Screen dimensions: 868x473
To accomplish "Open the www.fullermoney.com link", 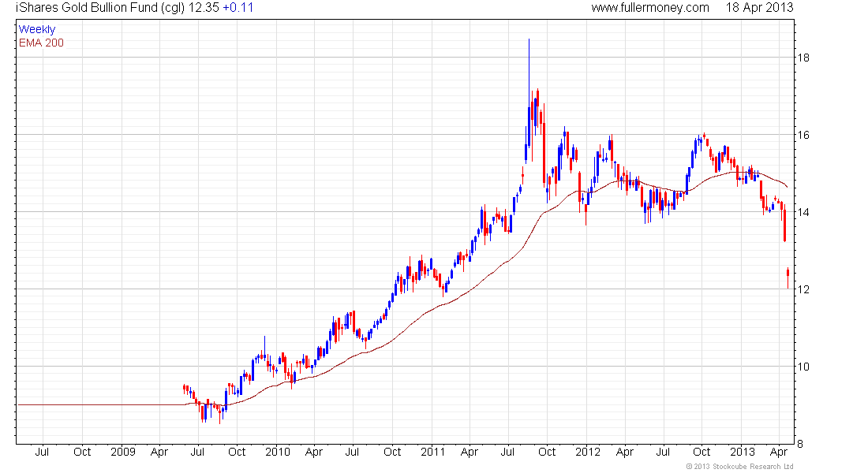I will click(650, 8).
